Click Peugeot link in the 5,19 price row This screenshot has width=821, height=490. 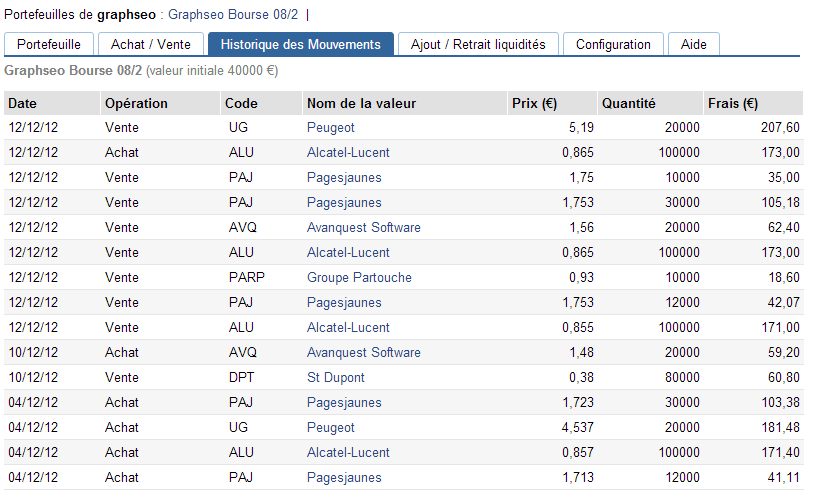tap(330, 127)
